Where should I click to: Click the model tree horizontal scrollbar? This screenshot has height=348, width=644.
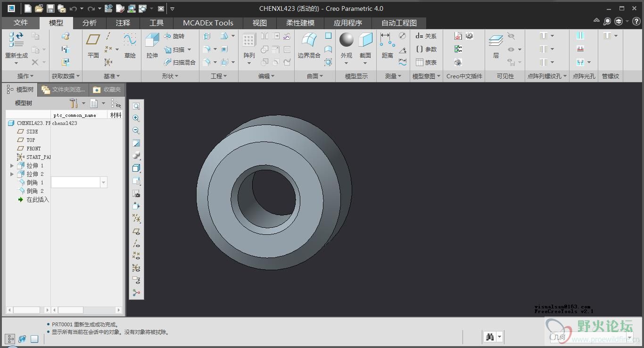point(28,310)
